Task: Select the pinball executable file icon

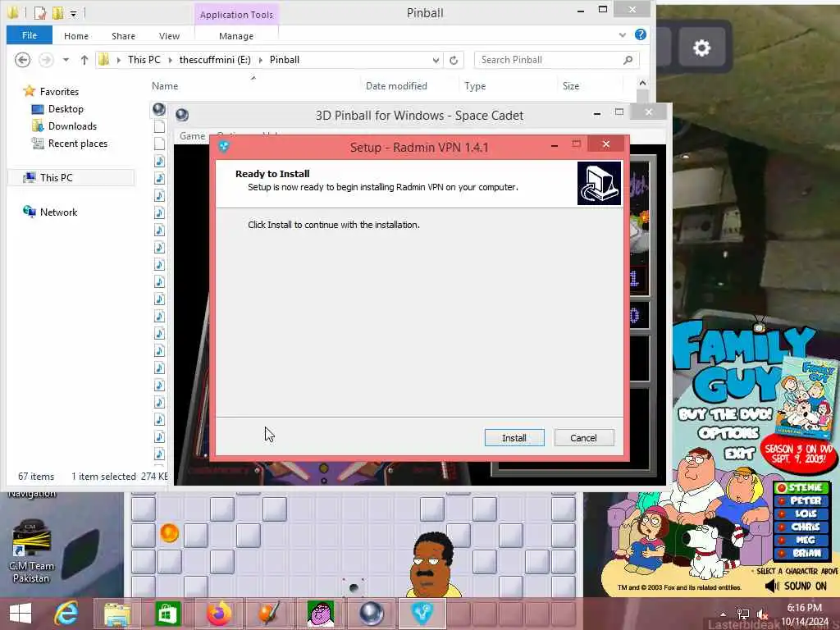Action: point(159,109)
